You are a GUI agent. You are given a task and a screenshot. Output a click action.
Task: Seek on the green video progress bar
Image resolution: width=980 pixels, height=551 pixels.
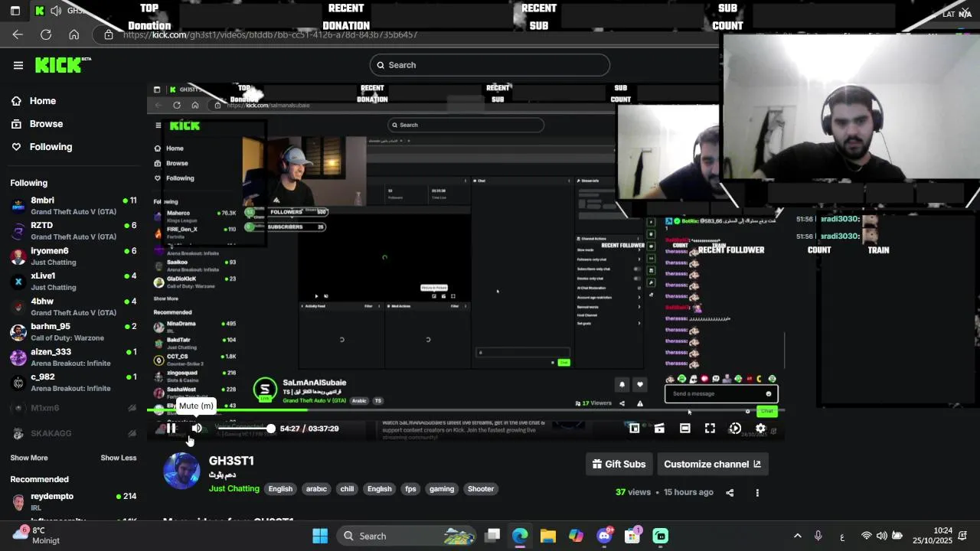click(x=465, y=410)
